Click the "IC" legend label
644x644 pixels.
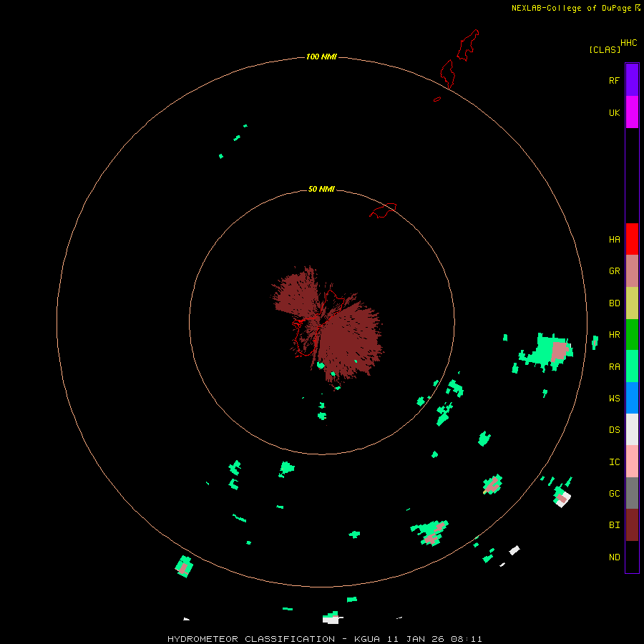tap(614, 462)
